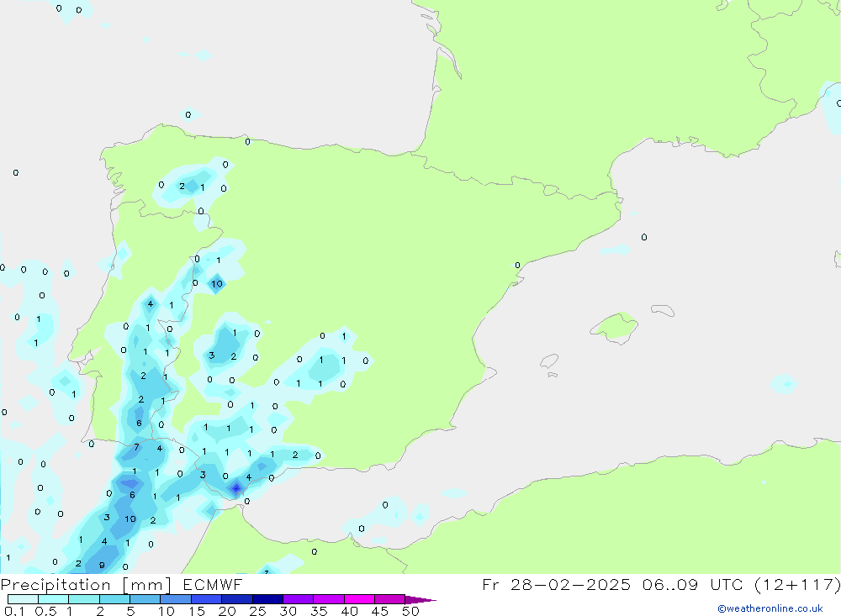This screenshot has height=616, width=841.
Task: Pick the 1–2 mm legend swatch
Action: tap(84, 599)
